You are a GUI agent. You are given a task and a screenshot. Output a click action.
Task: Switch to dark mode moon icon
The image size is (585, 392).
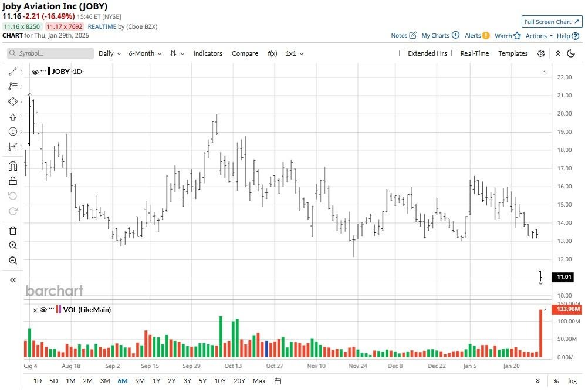pyautogui.click(x=571, y=53)
